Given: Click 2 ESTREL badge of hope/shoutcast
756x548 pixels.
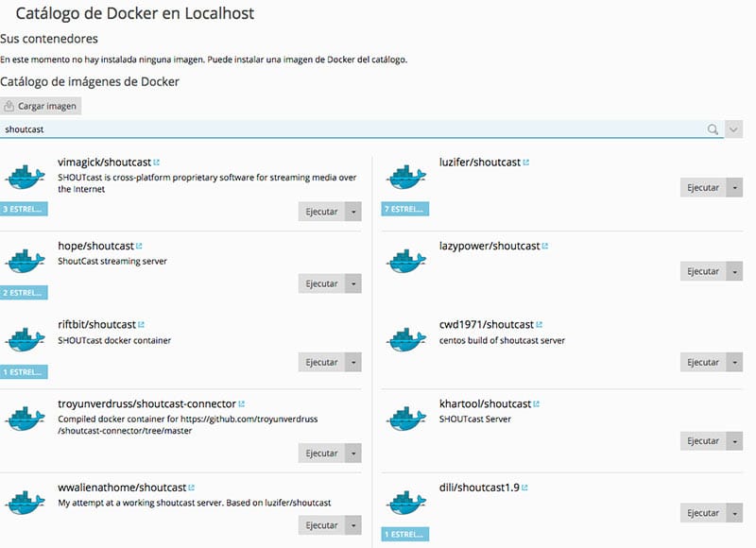Looking at the screenshot, I should point(24,293).
